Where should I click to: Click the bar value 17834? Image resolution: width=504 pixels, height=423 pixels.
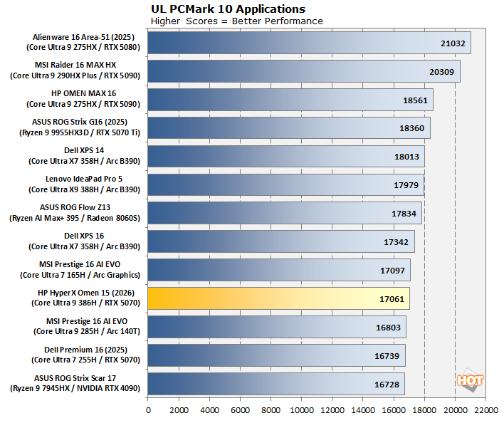tap(404, 214)
